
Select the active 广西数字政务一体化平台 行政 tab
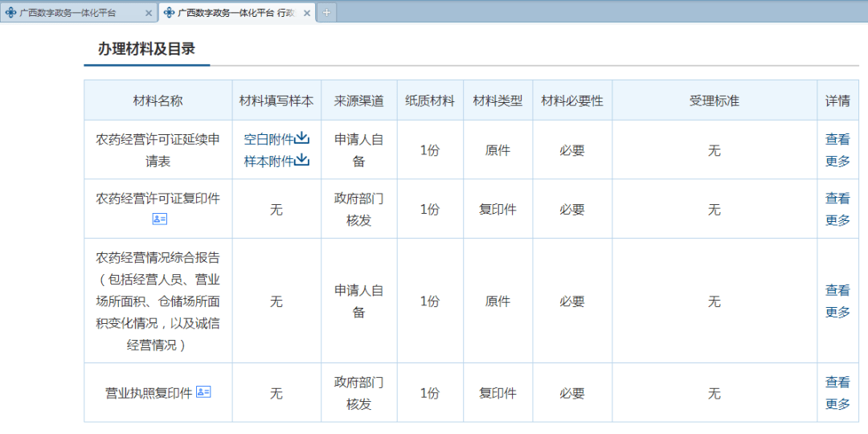[235, 13]
